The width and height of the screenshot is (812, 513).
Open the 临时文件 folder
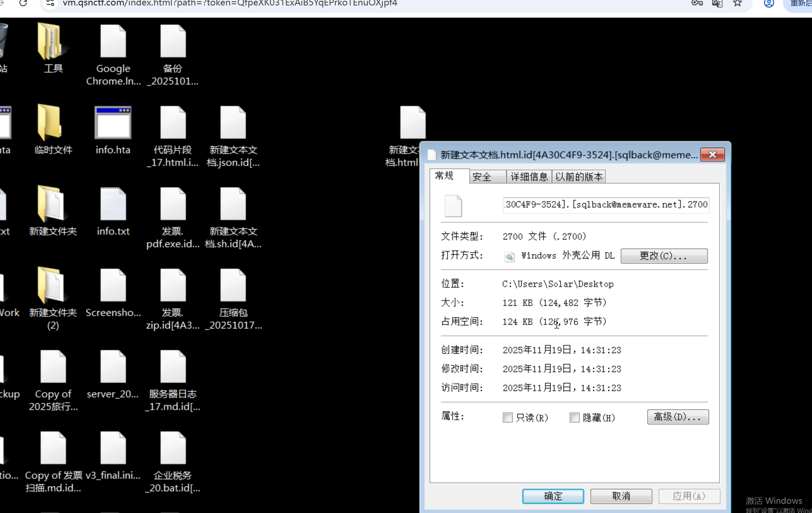pos(50,123)
